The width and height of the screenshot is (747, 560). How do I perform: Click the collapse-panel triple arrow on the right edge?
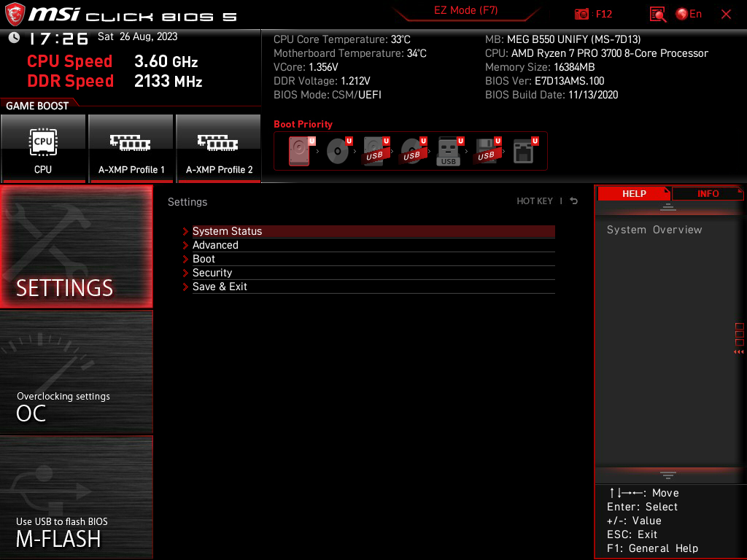(738, 352)
